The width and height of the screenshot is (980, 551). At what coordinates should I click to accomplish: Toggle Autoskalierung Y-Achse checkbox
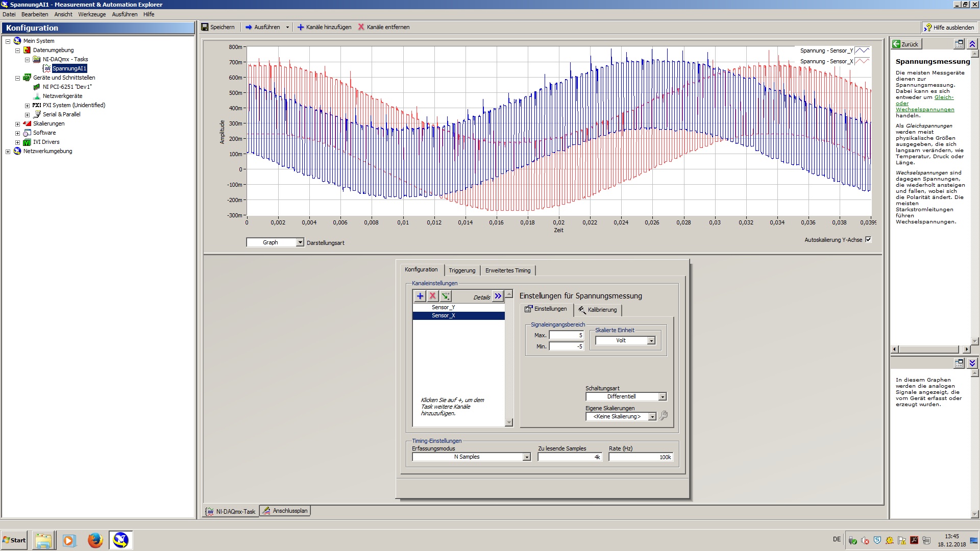tap(868, 239)
